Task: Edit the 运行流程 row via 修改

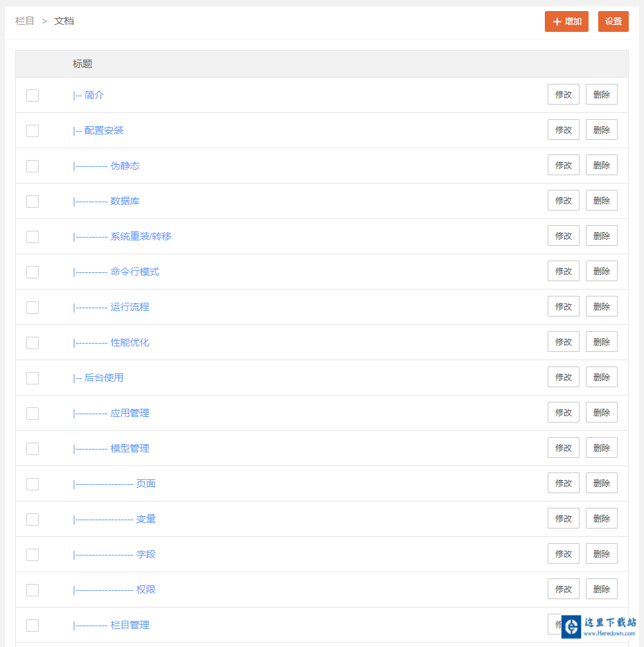Action: coord(563,306)
